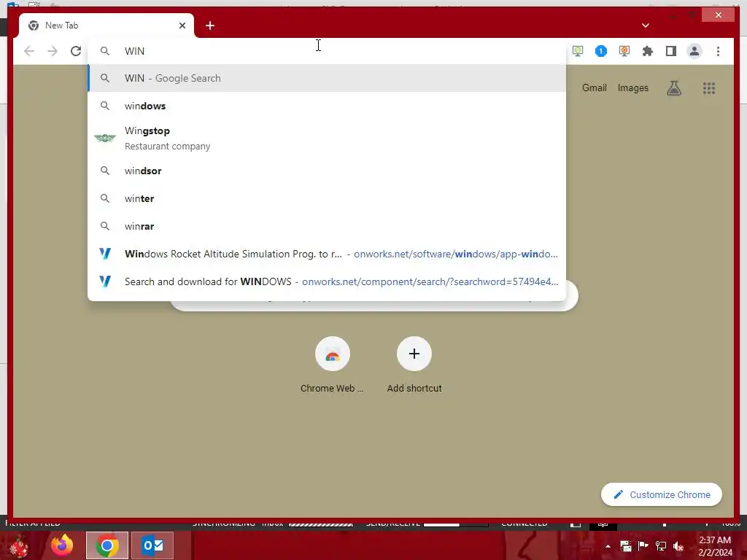Click the green monitor extension icon
Screen dimensions: 747x560
click(578, 51)
